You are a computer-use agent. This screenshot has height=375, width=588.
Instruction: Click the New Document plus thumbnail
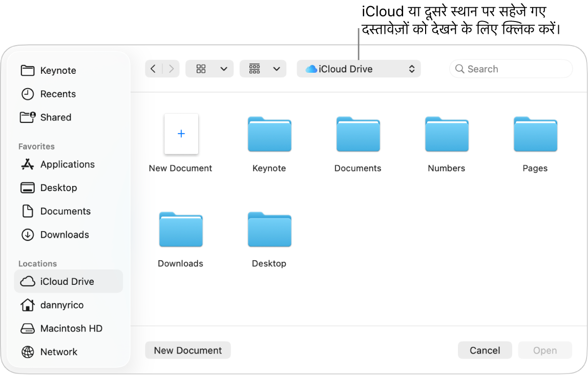[x=181, y=134]
